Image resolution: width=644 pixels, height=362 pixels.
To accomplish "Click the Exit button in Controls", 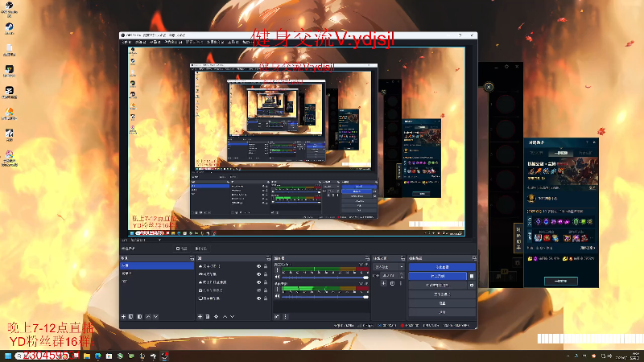I will click(442, 312).
